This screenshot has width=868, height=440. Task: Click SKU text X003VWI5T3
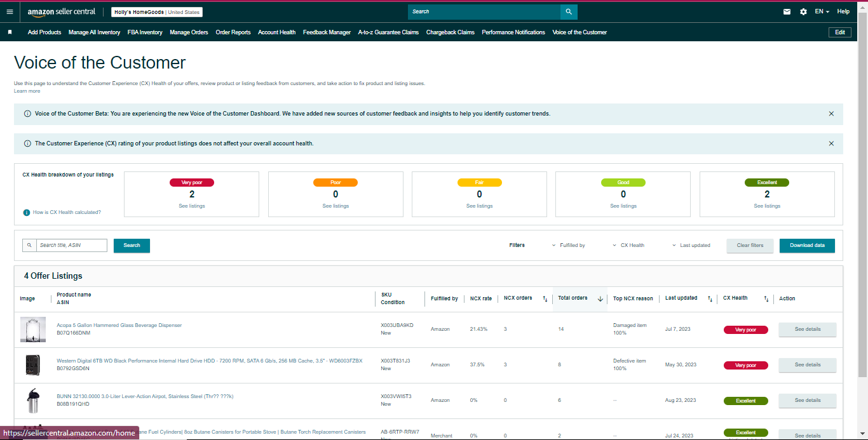pyautogui.click(x=396, y=396)
